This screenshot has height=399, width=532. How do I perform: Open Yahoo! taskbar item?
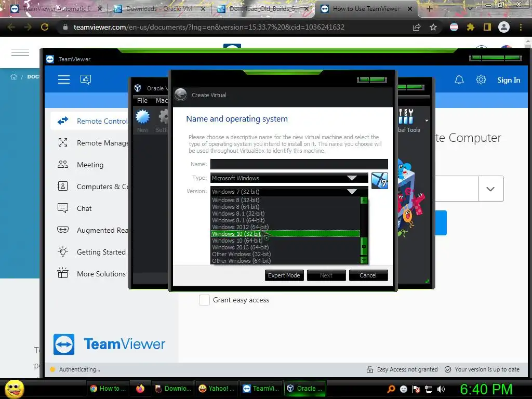coord(217,389)
